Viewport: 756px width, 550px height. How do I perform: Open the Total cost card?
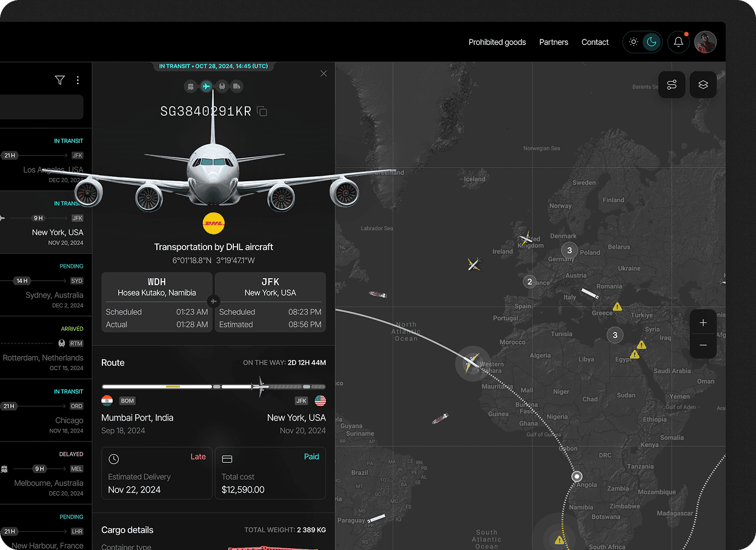(x=270, y=473)
